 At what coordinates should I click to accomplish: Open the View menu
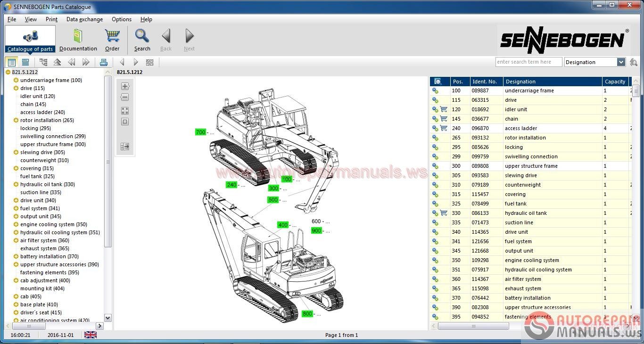(x=31, y=19)
